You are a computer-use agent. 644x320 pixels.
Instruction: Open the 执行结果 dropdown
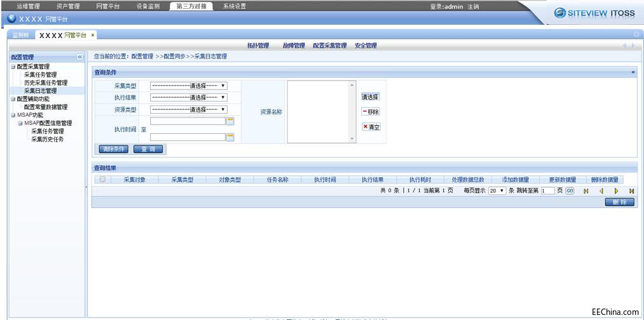[189, 97]
